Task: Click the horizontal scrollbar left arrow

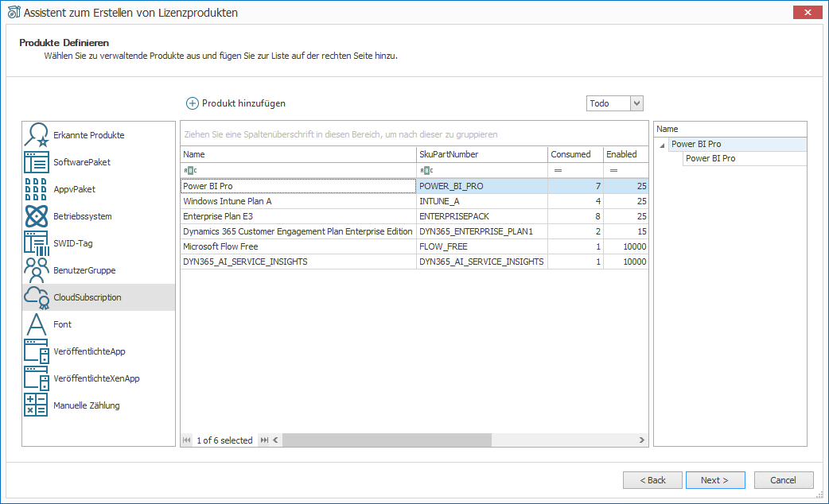Action: pyautogui.click(x=275, y=440)
